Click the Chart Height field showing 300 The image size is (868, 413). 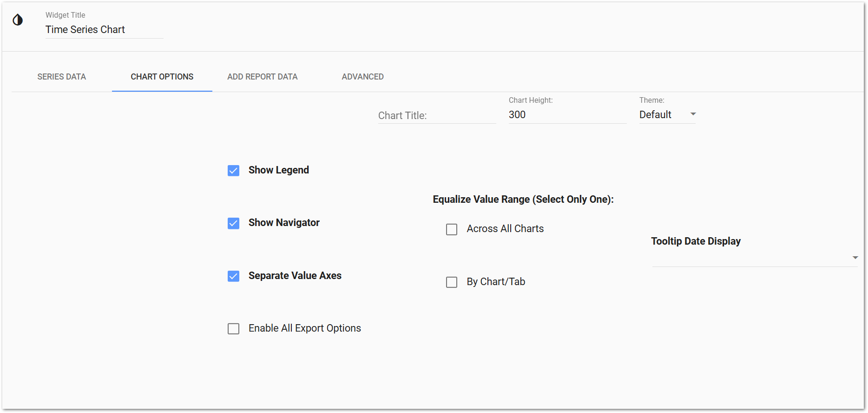[x=567, y=115]
